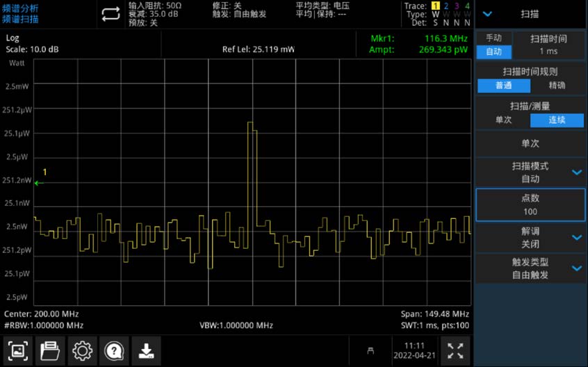Open the help question mark icon
This screenshot has width=588, height=367.
pyautogui.click(x=114, y=351)
